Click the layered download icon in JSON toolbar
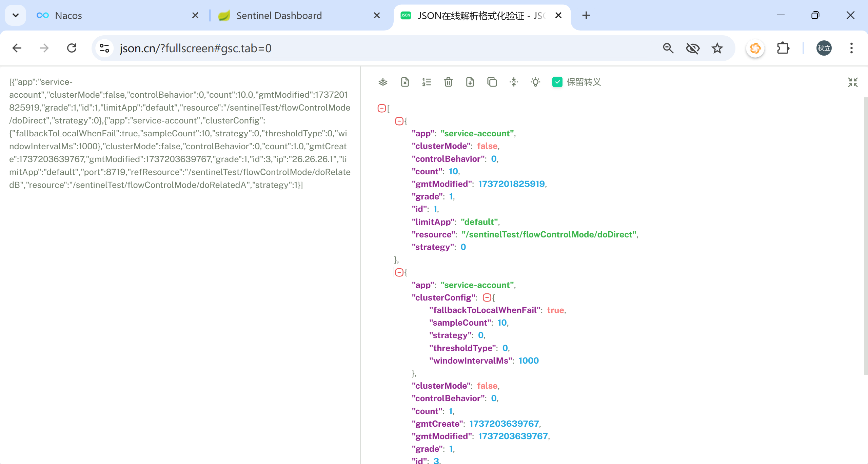 click(x=383, y=82)
